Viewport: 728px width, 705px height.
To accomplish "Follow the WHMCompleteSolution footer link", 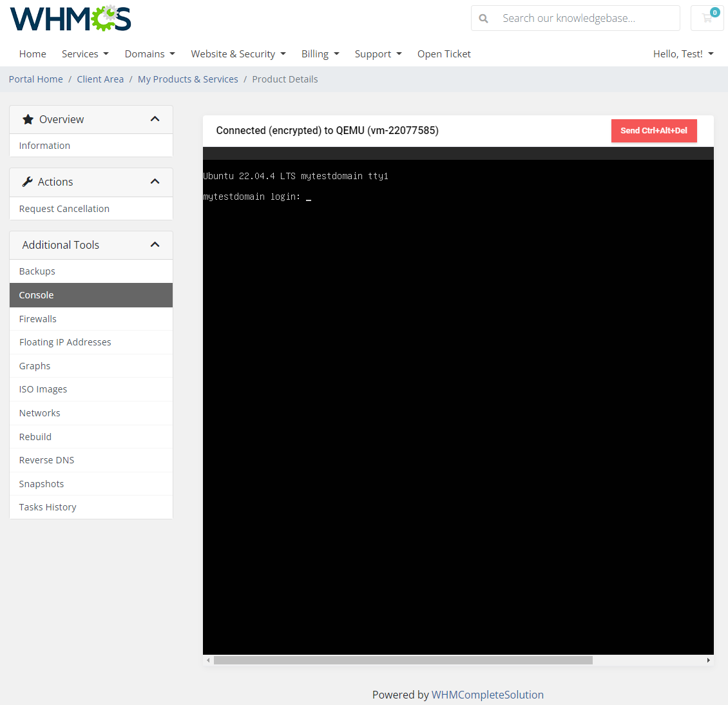I will pos(488,695).
